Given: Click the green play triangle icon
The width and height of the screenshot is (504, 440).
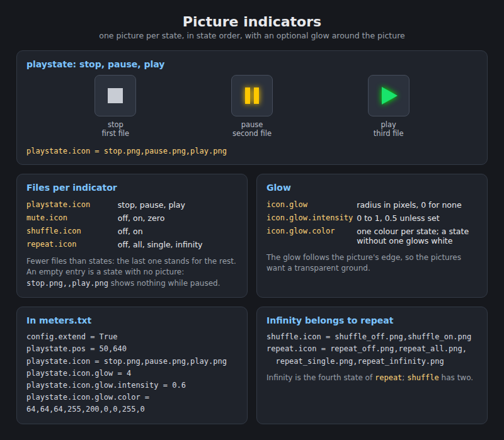Looking at the screenshot, I should (389, 96).
